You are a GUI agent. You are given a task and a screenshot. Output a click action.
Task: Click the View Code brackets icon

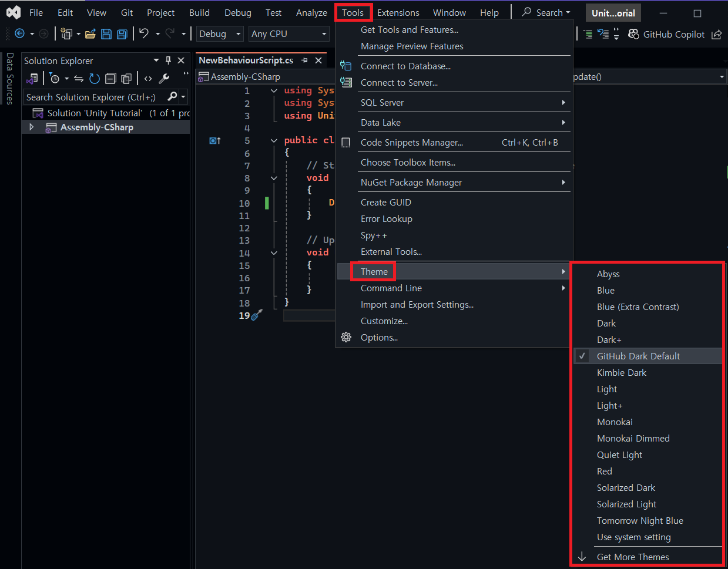point(148,78)
